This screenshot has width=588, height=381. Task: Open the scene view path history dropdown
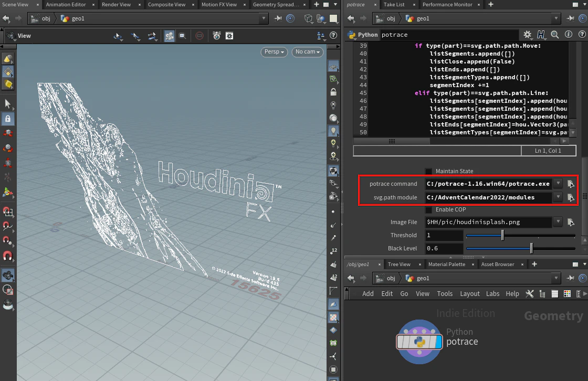pyautogui.click(x=264, y=18)
